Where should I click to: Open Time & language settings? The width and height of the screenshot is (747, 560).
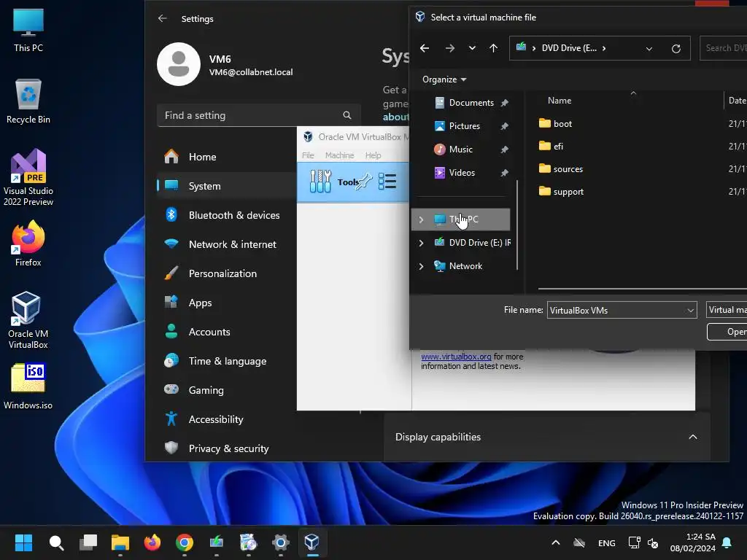click(226, 361)
